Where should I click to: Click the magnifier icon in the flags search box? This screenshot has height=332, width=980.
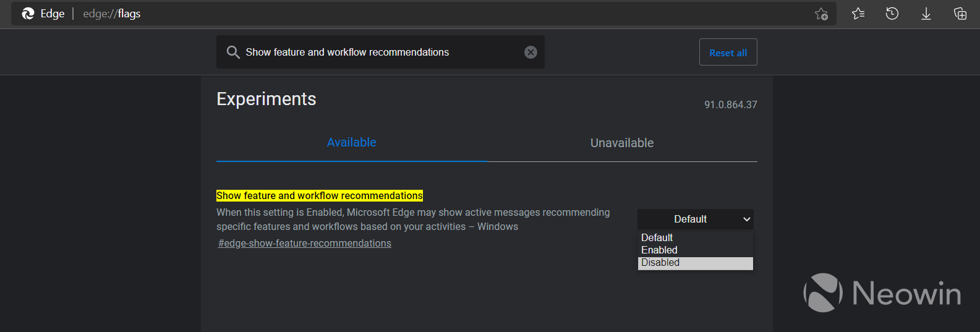tap(233, 53)
